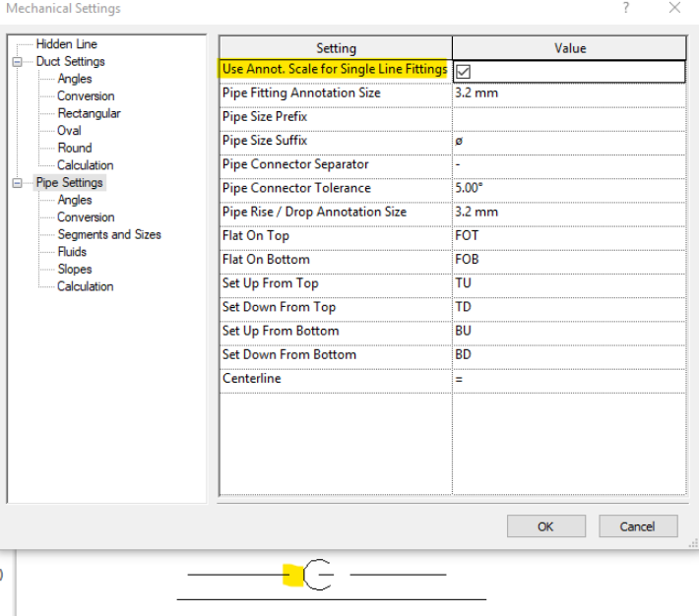This screenshot has width=699, height=616.
Task: Open Slopes pipe settings
Action: click(75, 270)
